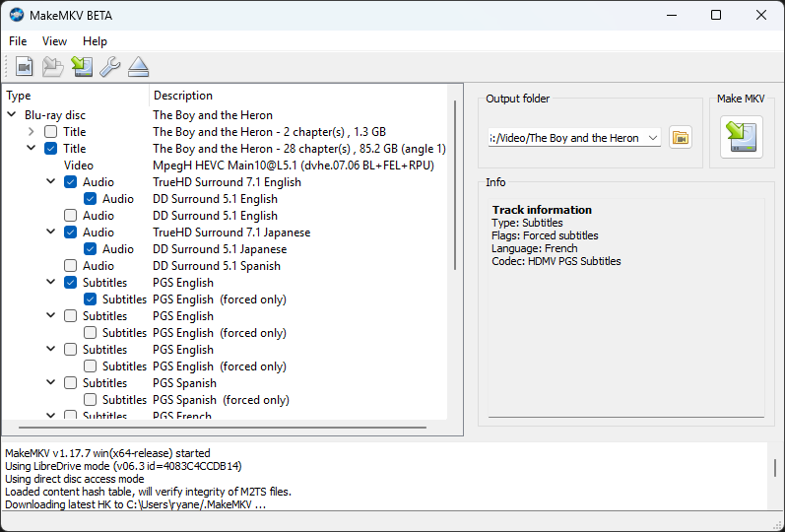Minimize the MakeMKV window
785x532 pixels.
672,15
